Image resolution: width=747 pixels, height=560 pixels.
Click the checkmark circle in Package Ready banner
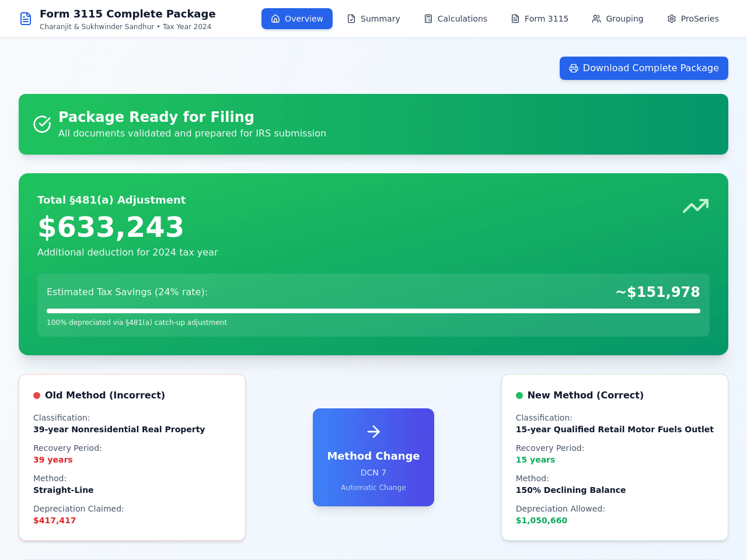[x=42, y=124]
